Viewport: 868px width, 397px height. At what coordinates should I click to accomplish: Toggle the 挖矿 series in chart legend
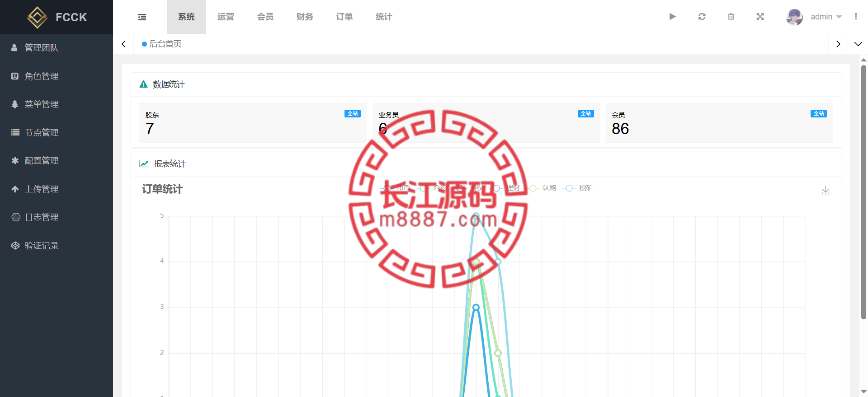[x=578, y=188]
